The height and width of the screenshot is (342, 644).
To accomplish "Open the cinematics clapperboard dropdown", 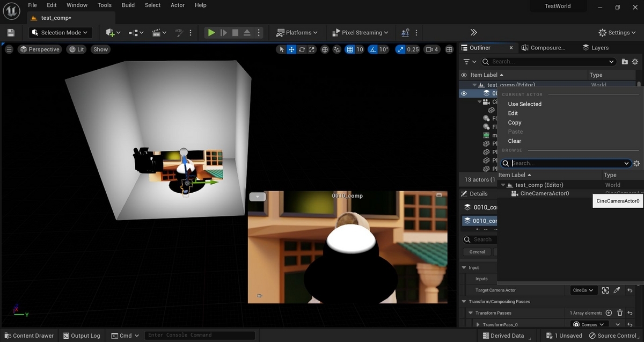I will (159, 33).
